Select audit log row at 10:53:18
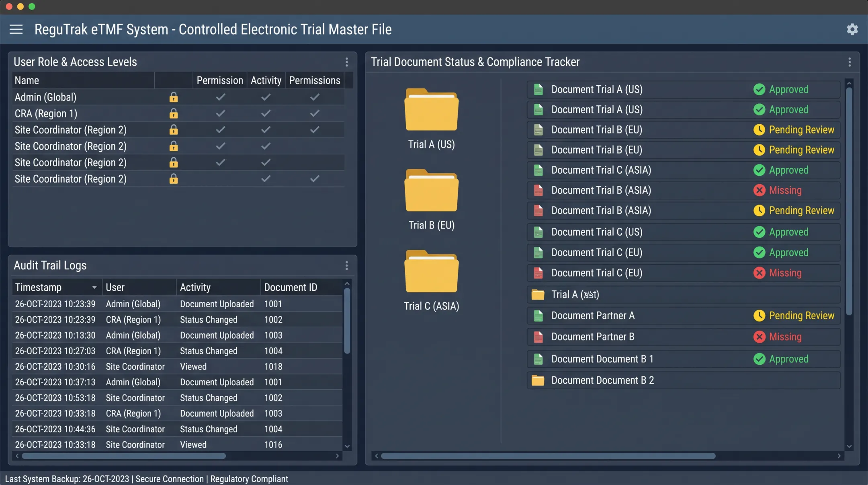Screen dimensions: 868x485 tap(177, 398)
